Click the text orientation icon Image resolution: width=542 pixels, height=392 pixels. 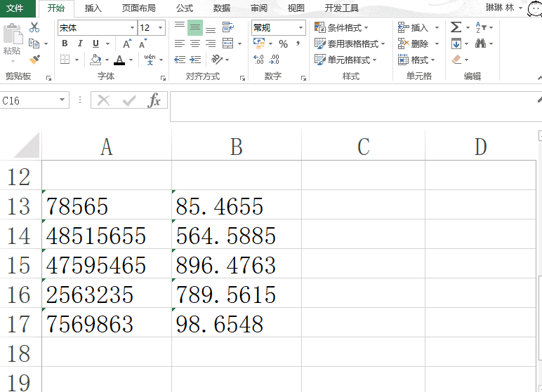click(217, 60)
